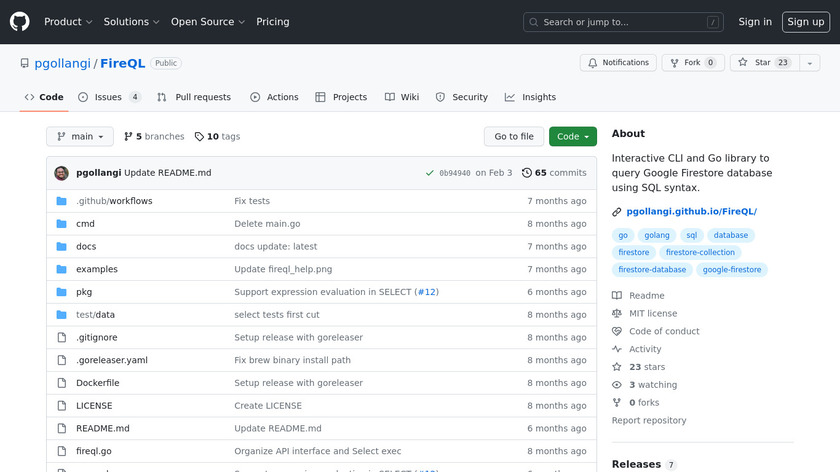Star the FireQL repository
This screenshot has width=840, height=472.
762,63
